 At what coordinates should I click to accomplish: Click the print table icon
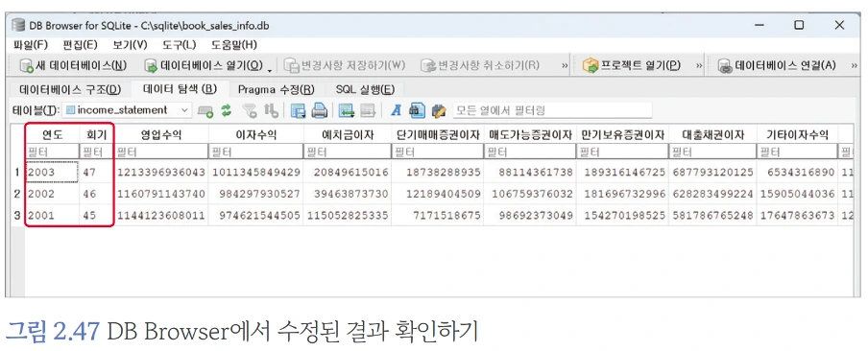[x=319, y=110]
